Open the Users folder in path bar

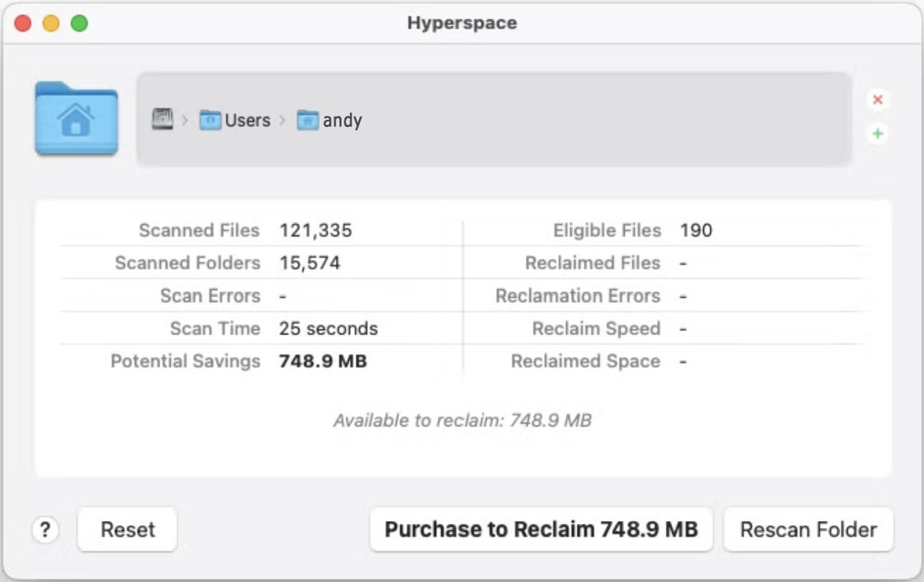point(235,120)
